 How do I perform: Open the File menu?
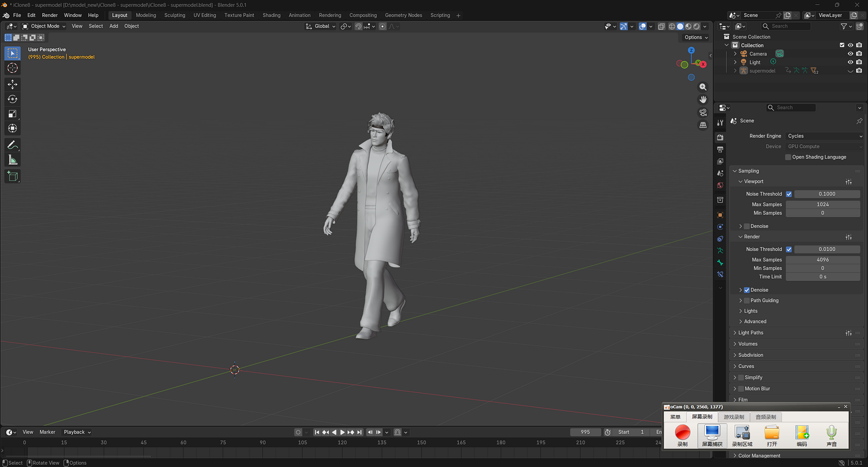pyautogui.click(x=17, y=15)
